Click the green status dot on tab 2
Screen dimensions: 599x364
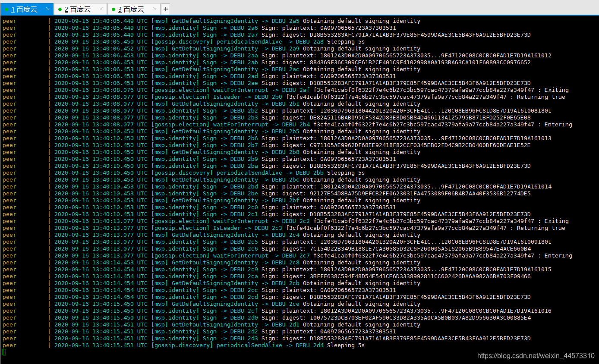click(60, 9)
